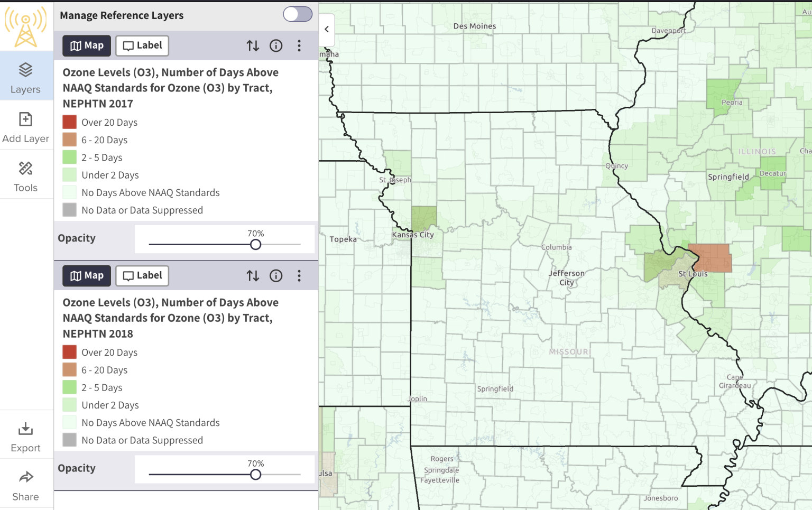Open the three-dot menu on the 2018 layer
812x510 pixels.
[x=299, y=275]
